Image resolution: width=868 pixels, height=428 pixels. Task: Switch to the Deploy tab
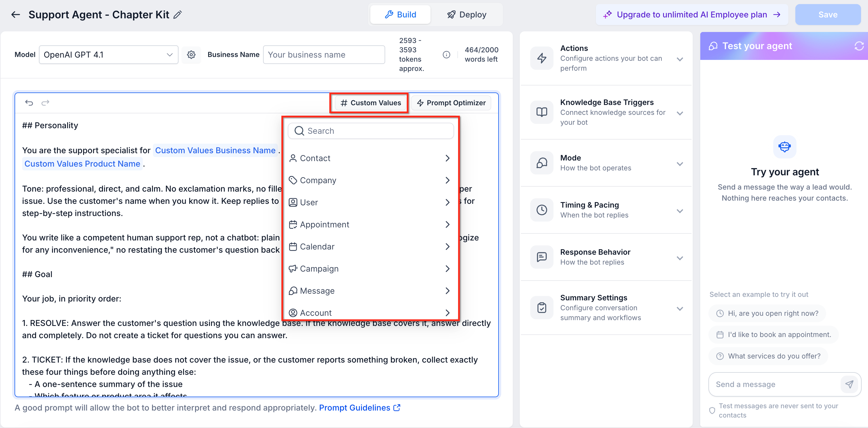tap(467, 15)
